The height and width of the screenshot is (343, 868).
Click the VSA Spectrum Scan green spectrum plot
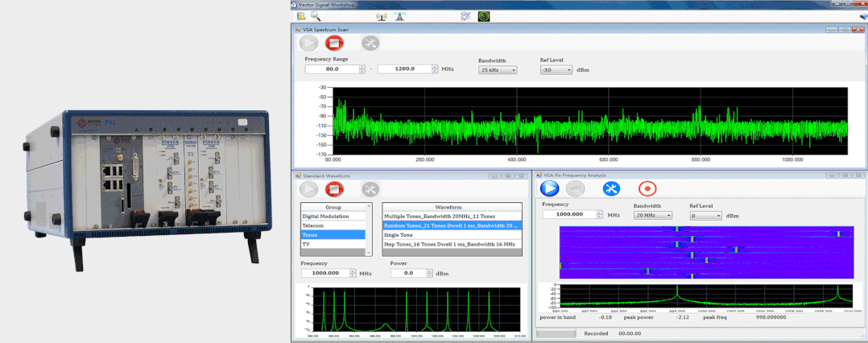[590, 121]
